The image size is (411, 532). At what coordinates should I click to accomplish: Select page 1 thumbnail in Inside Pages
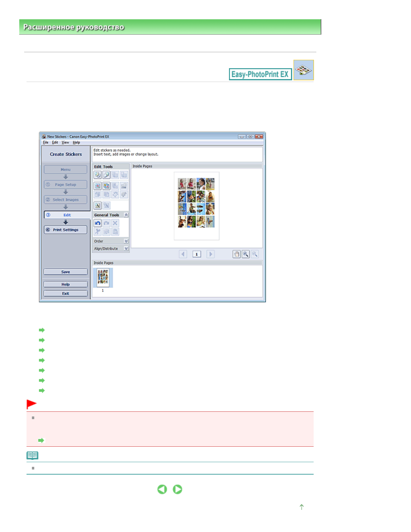click(103, 277)
